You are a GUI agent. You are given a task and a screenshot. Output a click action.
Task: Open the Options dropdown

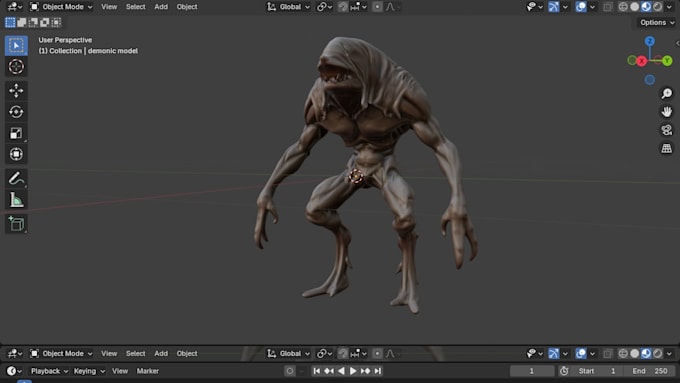tap(657, 23)
